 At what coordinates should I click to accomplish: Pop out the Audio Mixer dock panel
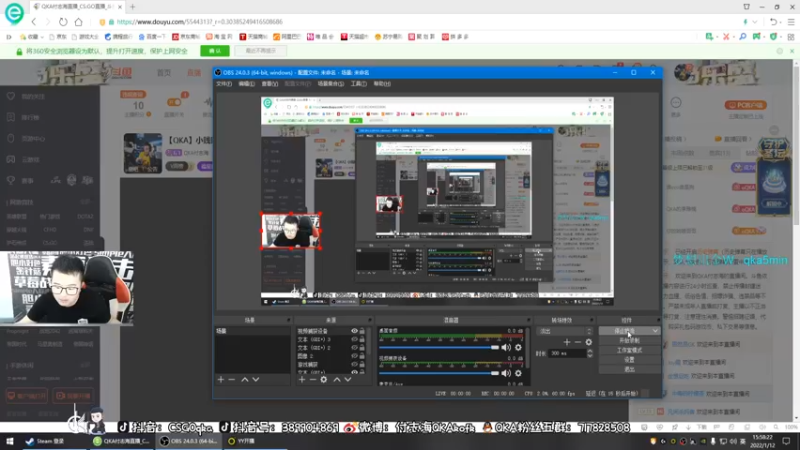click(528, 320)
